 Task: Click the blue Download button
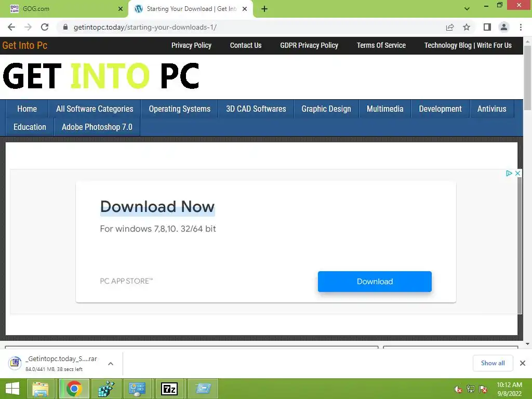[375, 282]
